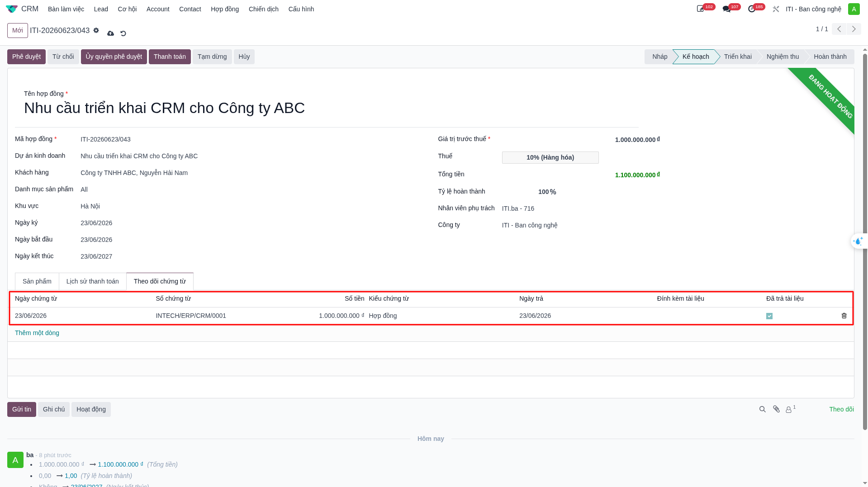Select the 'Theo dõi chứng từ' tab
Image resolution: width=868 pixels, height=487 pixels.
[160, 281]
